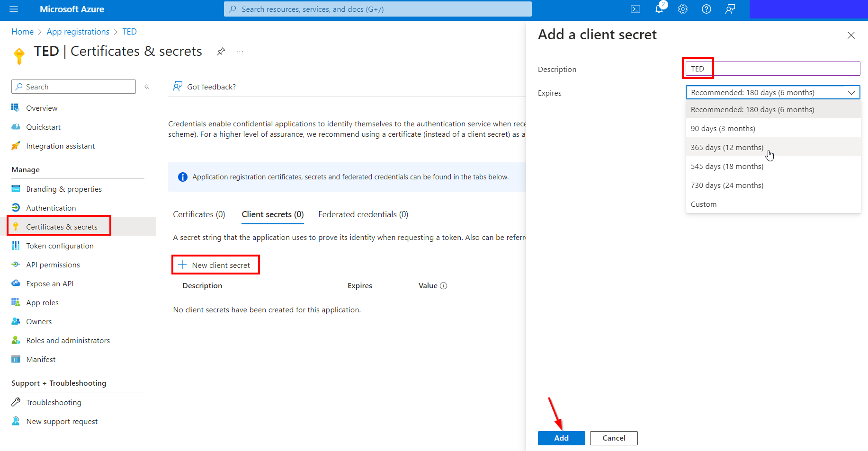Click the Microsoft Azure logo text
Viewport: 868px width, 451px height.
pos(72,9)
